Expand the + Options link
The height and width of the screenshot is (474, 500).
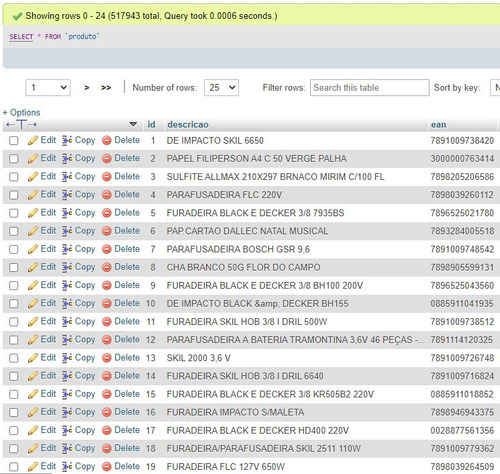[21, 112]
